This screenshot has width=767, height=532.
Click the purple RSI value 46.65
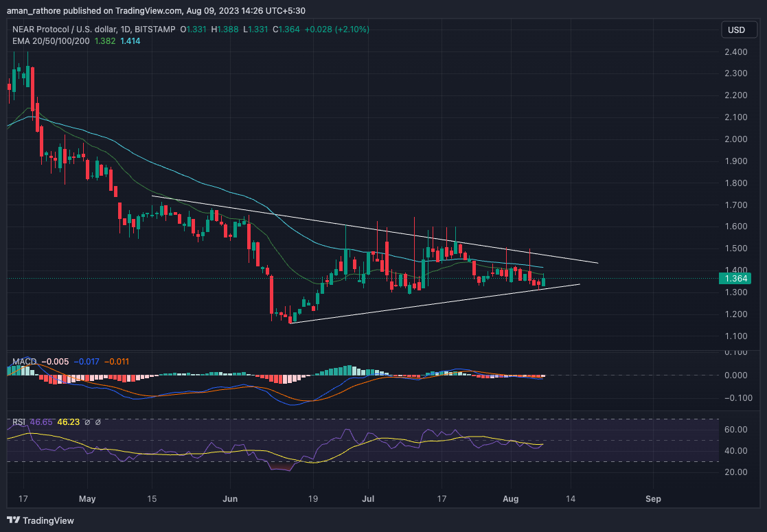coord(41,422)
